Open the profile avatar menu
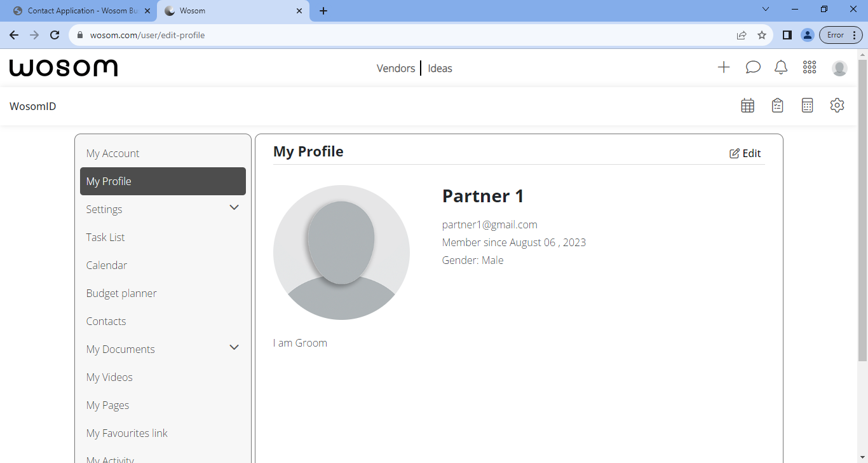The height and width of the screenshot is (463, 868). [839, 67]
